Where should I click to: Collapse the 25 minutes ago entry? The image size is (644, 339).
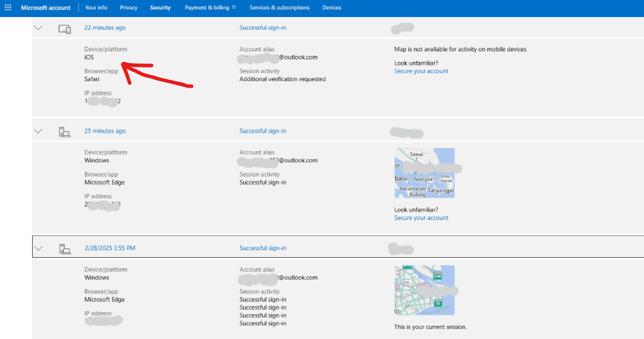pyautogui.click(x=38, y=131)
